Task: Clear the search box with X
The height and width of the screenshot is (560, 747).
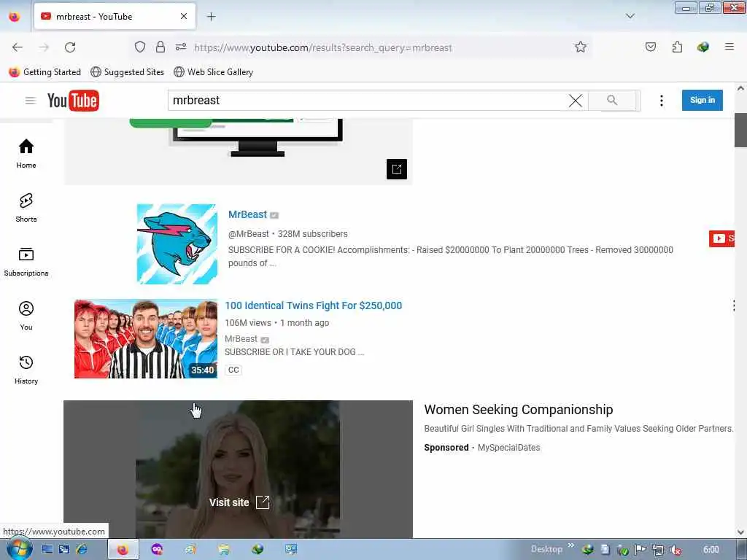Action: point(576,101)
